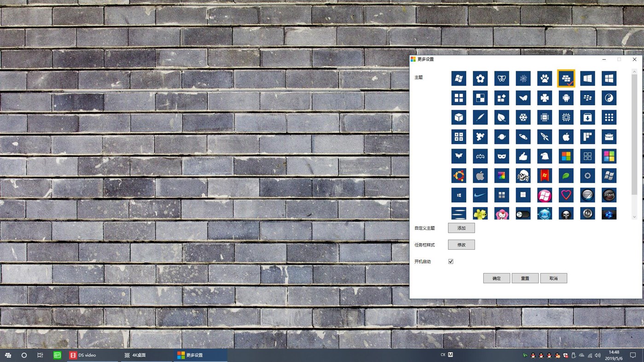
Task: Choose the Android robot theme
Action: 566,98
